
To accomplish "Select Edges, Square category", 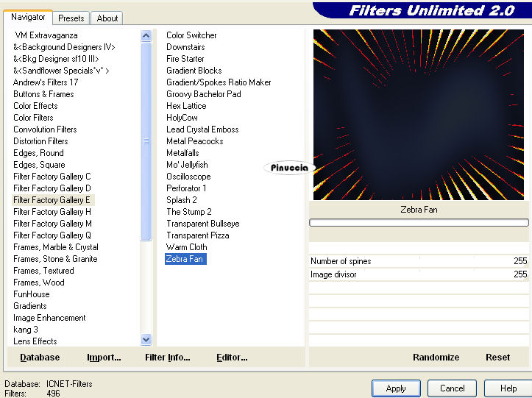I will pyautogui.click(x=39, y=165).
